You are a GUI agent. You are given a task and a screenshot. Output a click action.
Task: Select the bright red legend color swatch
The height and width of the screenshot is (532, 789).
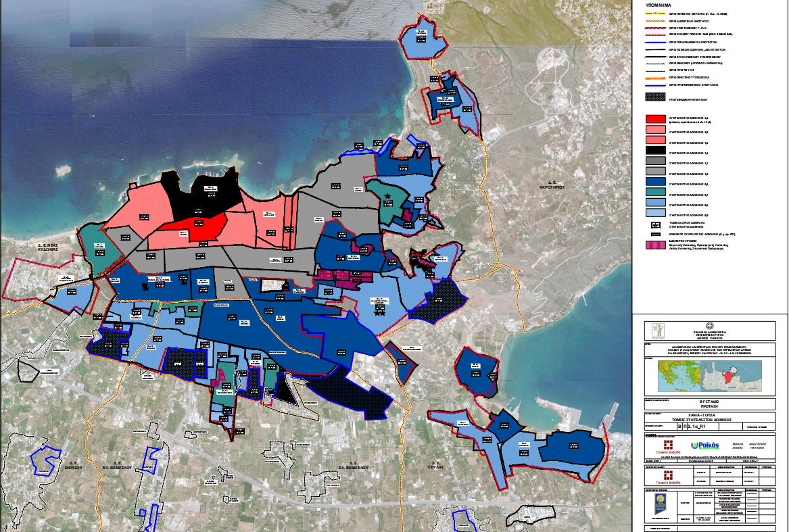coord(655,119)
